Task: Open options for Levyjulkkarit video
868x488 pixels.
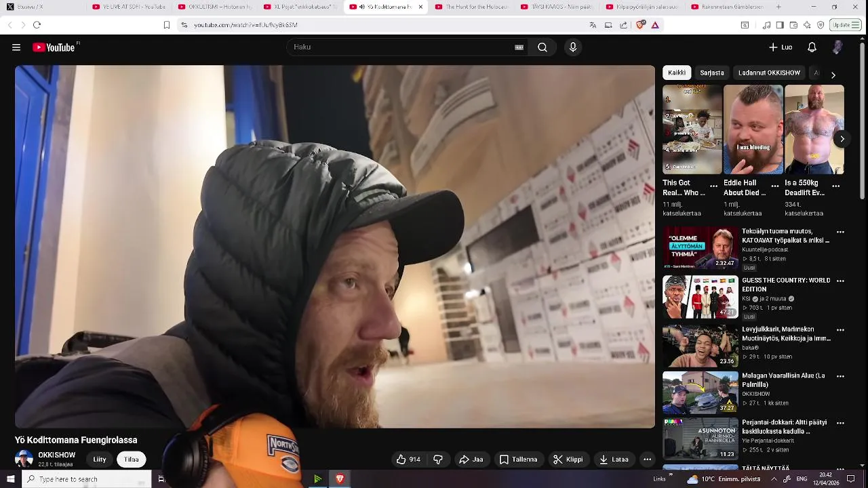Action: point(840,329)
